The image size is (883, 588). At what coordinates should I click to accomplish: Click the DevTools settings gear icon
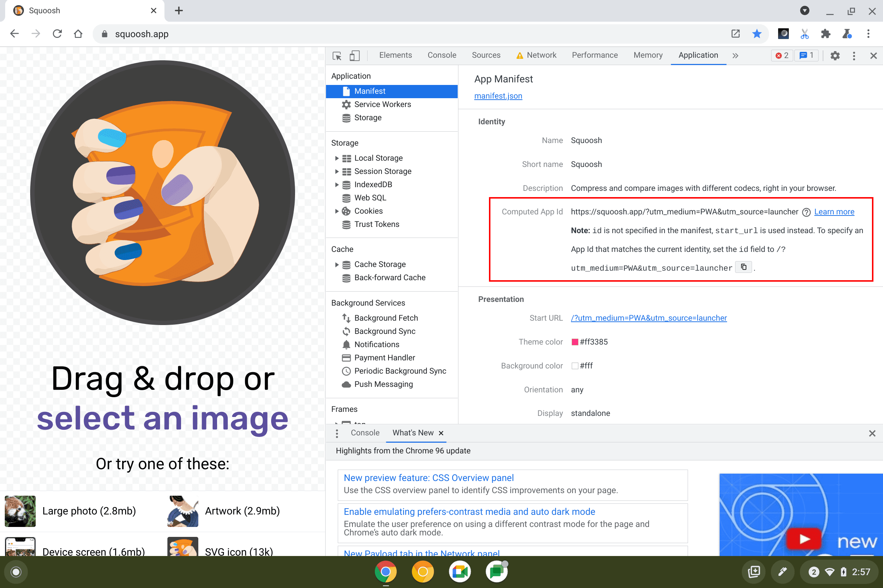tap(835, 56)
